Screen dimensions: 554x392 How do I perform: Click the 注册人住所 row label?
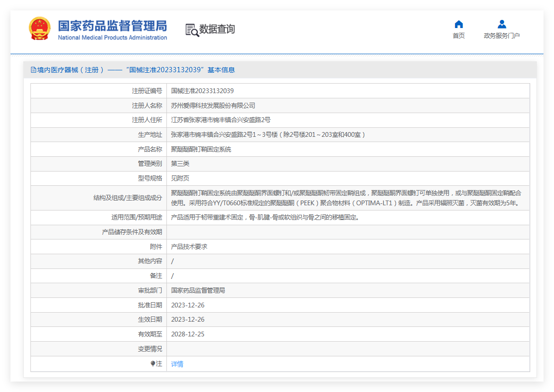pos(147,120)
